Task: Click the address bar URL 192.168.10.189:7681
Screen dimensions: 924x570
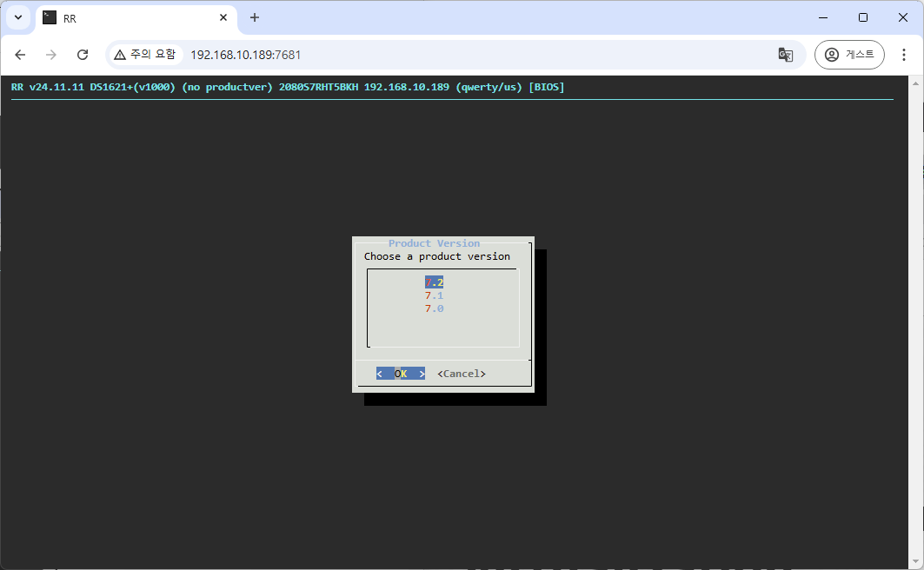Action: (246, 55)
